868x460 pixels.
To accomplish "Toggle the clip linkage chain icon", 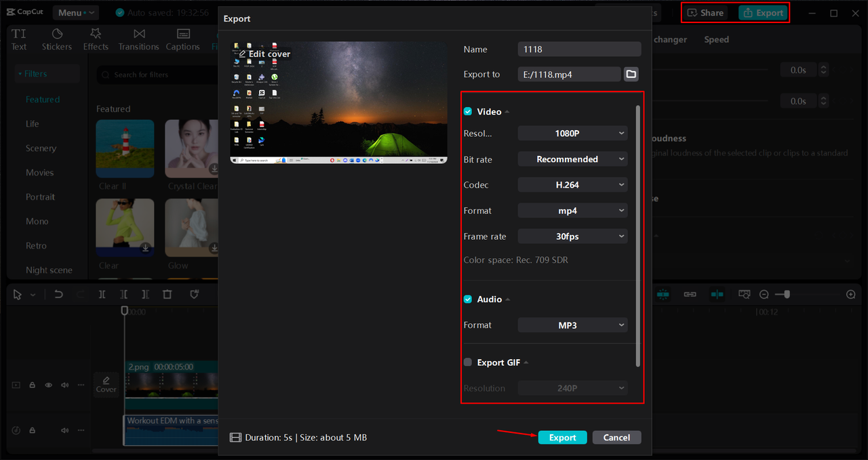I will tap(690, 295).
